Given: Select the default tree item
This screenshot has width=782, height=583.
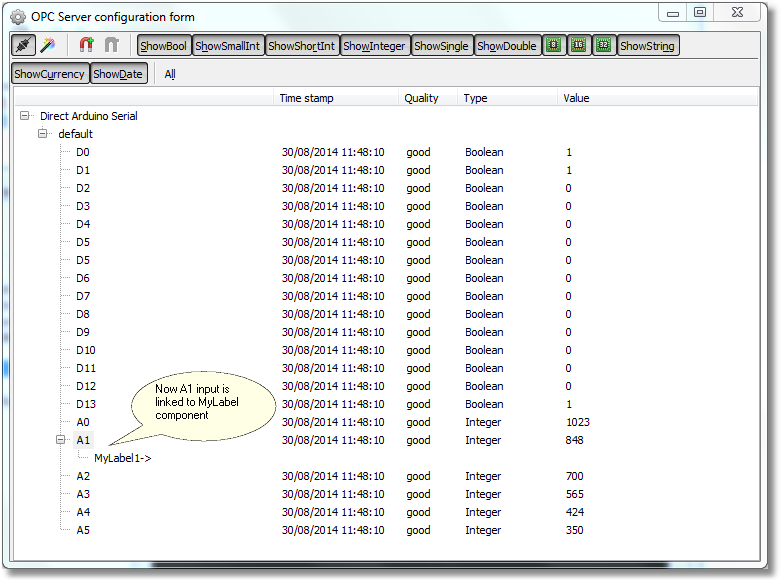Looking at the screenshot, I should (76, 134).
